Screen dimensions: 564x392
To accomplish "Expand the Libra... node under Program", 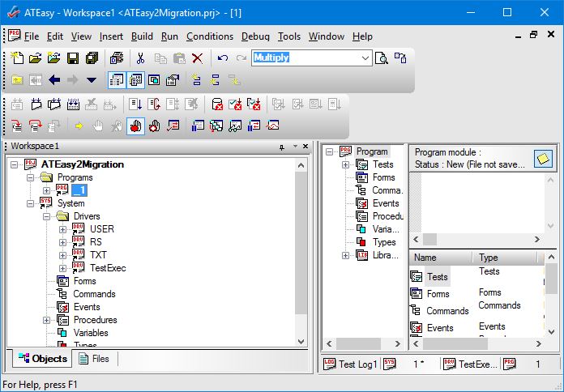I will [x=345, y=255].
